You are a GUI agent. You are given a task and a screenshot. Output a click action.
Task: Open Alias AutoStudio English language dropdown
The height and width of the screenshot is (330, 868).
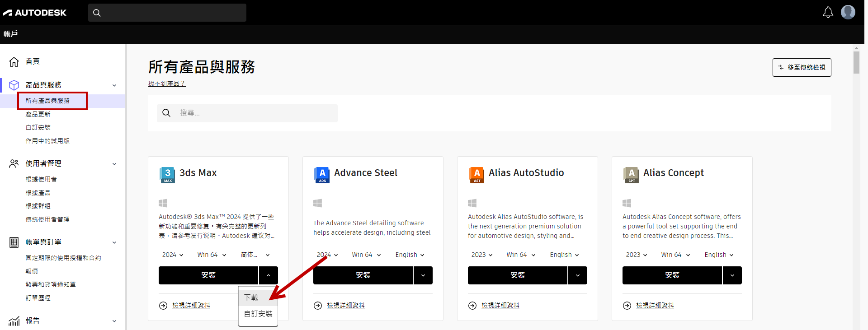pyautogui.click(x=564, y=255)
